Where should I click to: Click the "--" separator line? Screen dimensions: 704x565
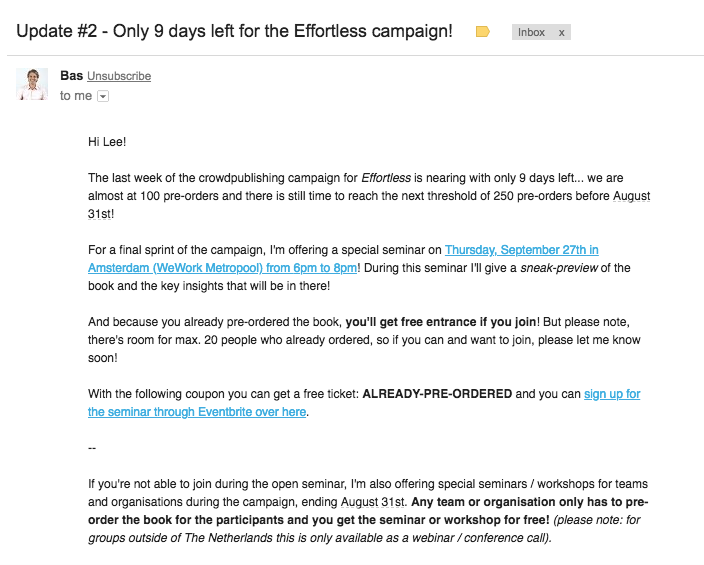pos(92,448)
